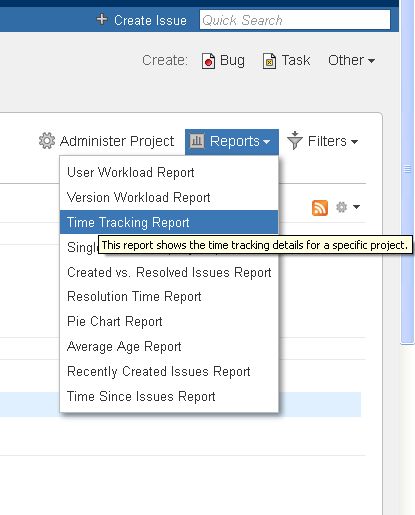Screen dimensions: 415x515
Task: Choose Recently Created Issues Report
Action: point(169,372)
